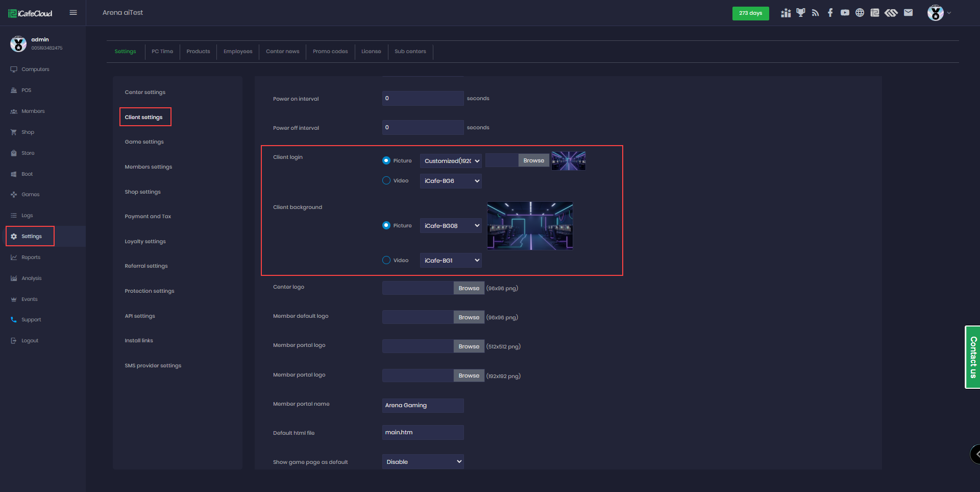Change the Client background picture from iCafe-BG08
This screenshot has height=492, width=980.
450,225
